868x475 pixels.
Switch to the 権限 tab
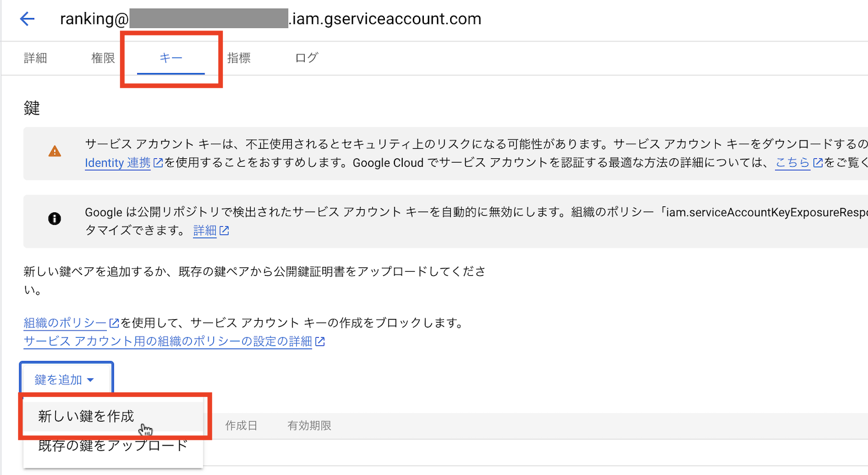click(x=103, y=58)
